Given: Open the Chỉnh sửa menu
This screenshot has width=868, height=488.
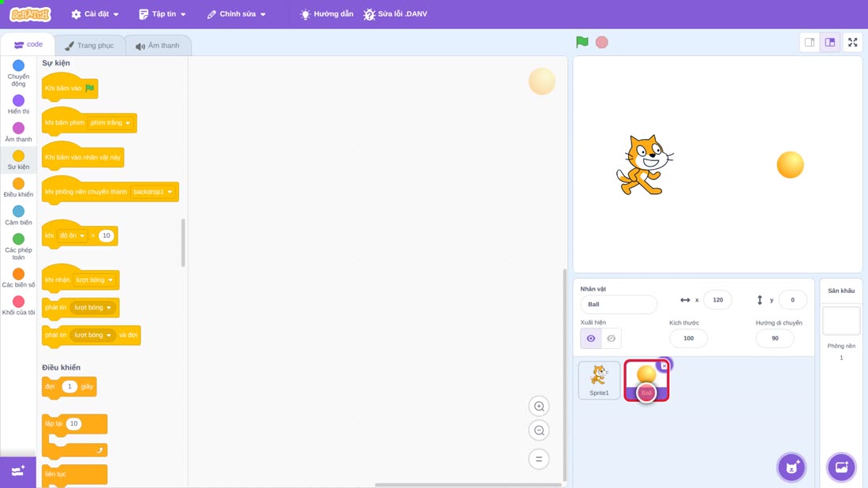Looking at the screenshot, I should point(237,14).
